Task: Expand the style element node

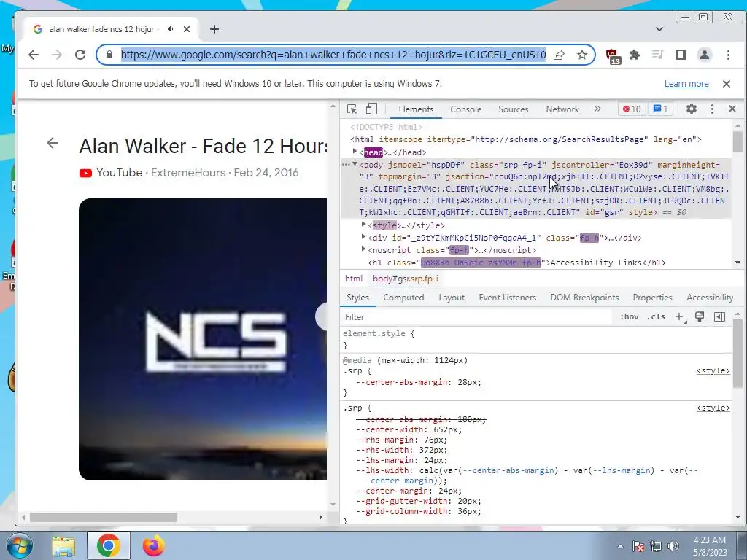Action: click(x=363, y=225)
